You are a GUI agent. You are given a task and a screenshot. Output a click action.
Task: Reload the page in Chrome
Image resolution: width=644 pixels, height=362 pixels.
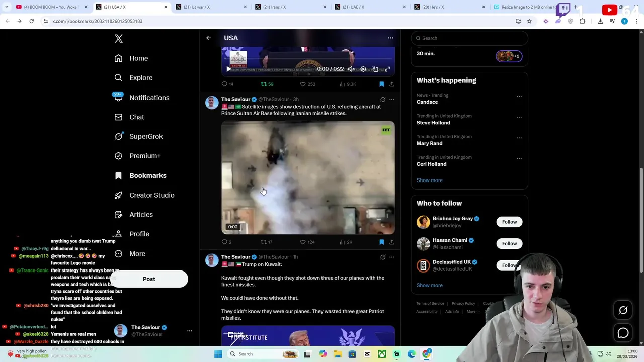(31, 21)
